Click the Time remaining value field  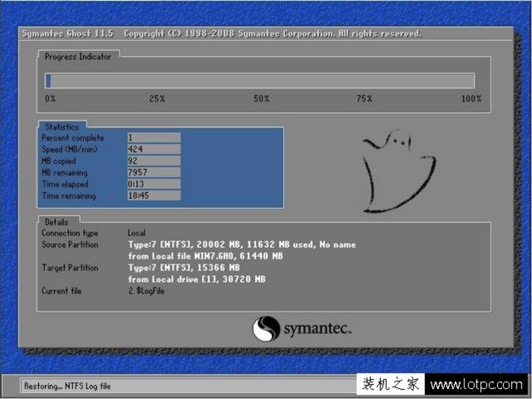click(154, 196)
